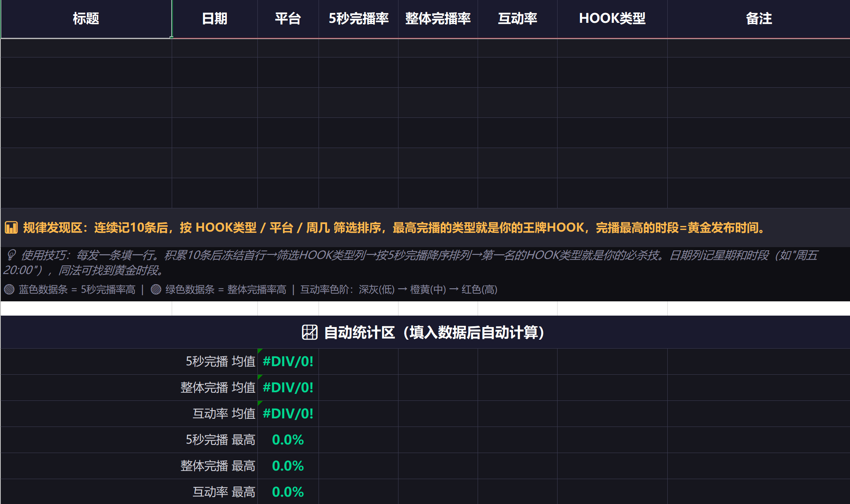Click the 0.0% value for 互动率 最高
Image resolution: width=850 pixels, height=504 pixels.
pyautogui.click(x=288, y=492)
